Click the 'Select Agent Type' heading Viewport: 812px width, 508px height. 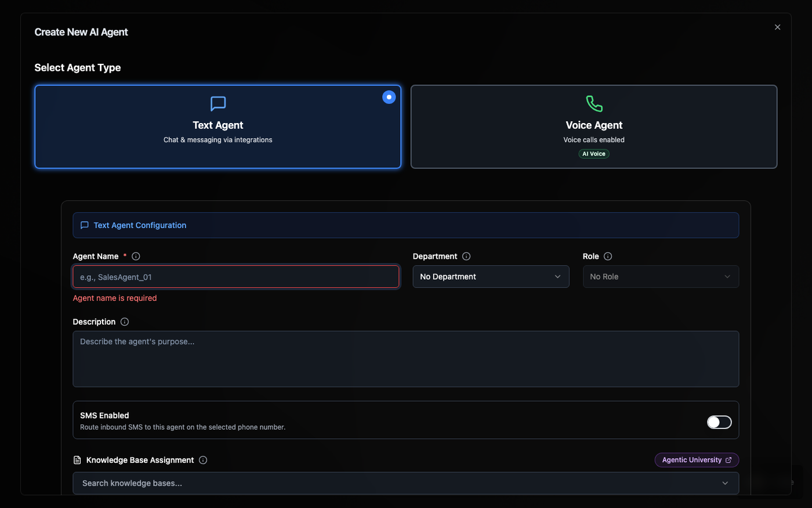(78, 67)
